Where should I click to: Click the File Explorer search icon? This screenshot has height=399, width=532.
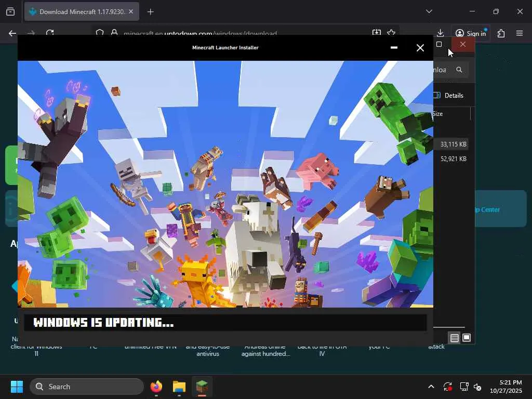click(x=459, y=70)
